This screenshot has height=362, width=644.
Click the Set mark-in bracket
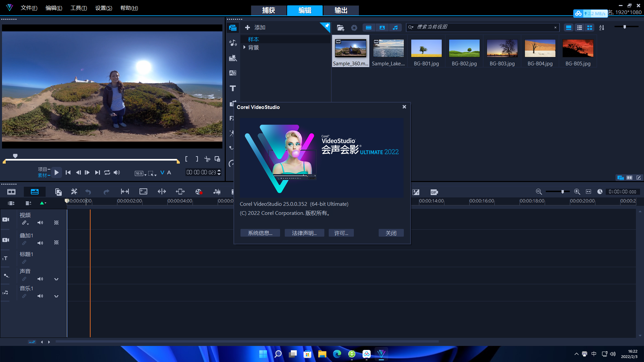[x=186, y=159]
